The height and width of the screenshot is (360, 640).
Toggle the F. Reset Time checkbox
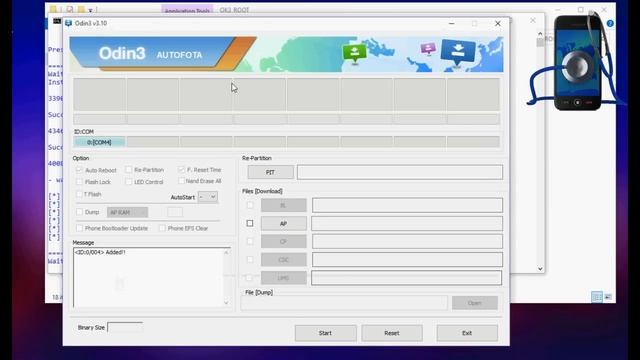pos(181,169)
